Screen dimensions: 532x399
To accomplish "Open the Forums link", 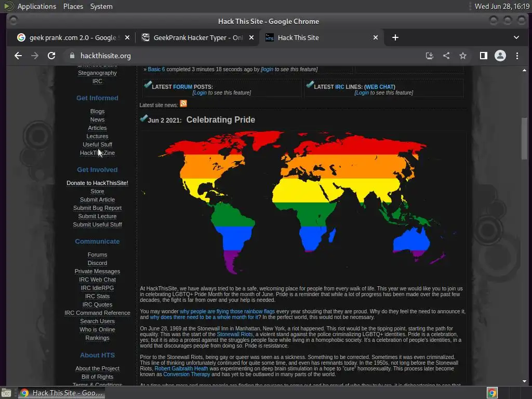I will pos(97,255).
